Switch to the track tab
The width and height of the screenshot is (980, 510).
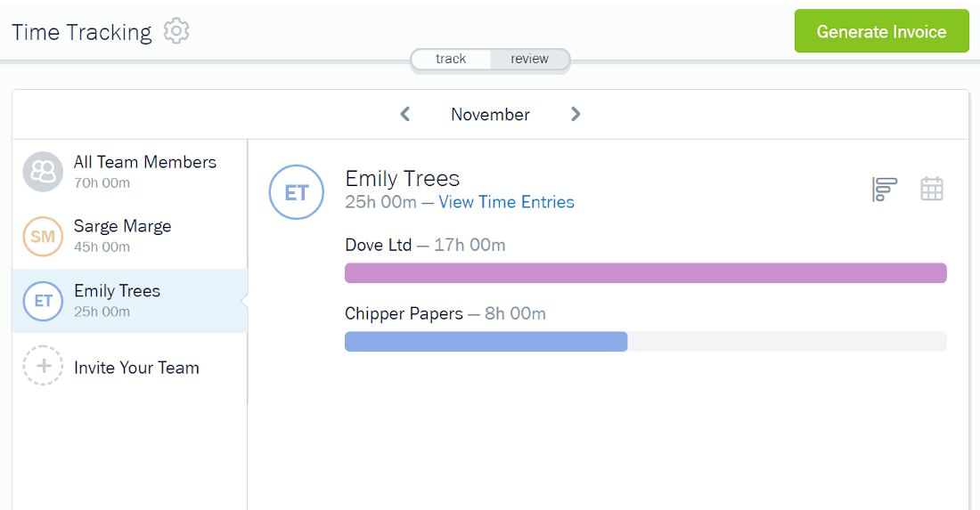(451, 59)
